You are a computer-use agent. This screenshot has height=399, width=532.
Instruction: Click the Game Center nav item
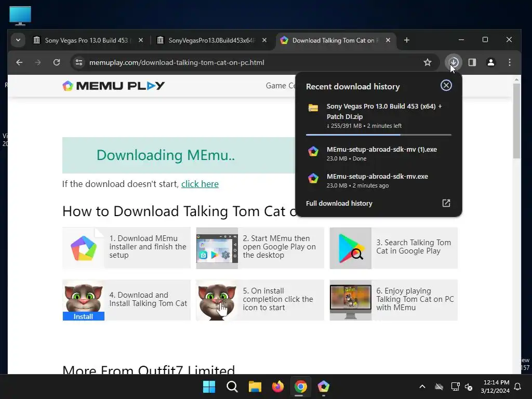click(x=281, y=86)
